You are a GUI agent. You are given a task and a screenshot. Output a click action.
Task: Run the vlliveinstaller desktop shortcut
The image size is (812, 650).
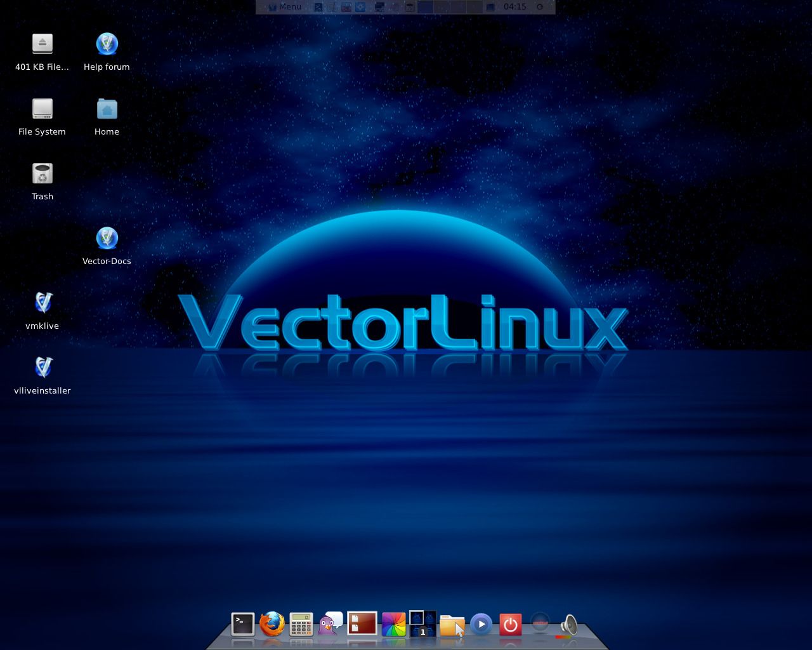pos(42,366)
